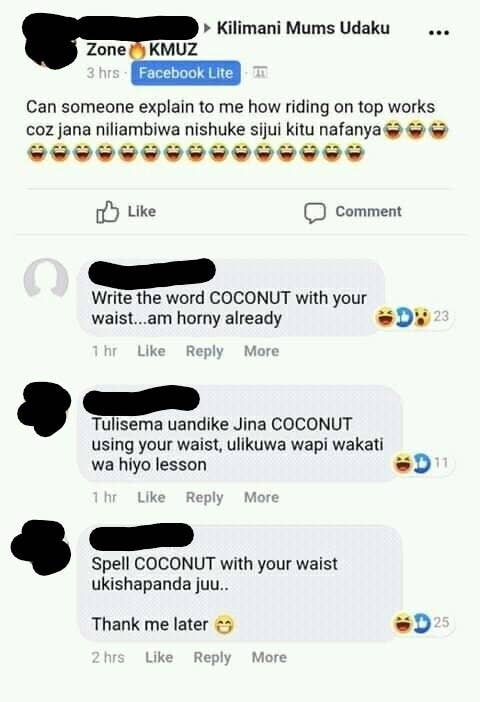Like the 'Write the word COCONUT' comment
Image resolution: width=480 pixels, height=702 pixels.
[x=151, y=351]
